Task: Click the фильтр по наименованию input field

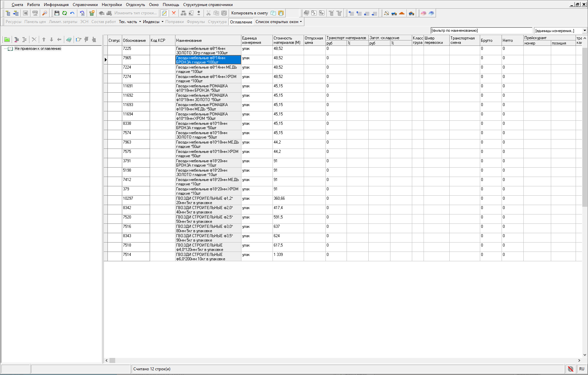Action: point(481,31)
